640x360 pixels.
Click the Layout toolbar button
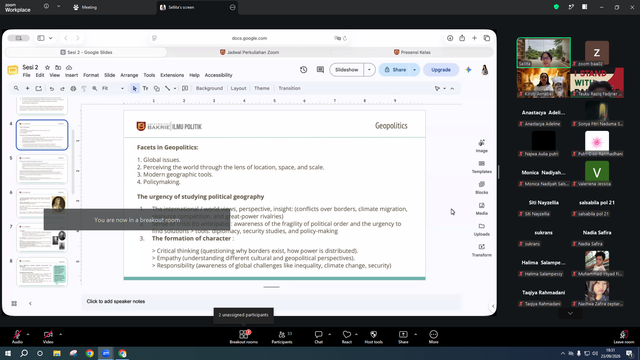coord(238,88)
